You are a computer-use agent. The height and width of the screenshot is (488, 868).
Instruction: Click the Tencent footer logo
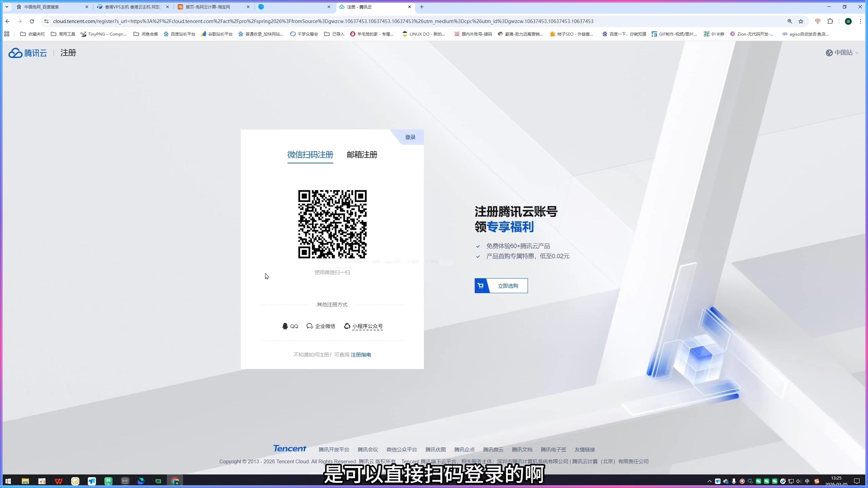click(x=290, y=449)
